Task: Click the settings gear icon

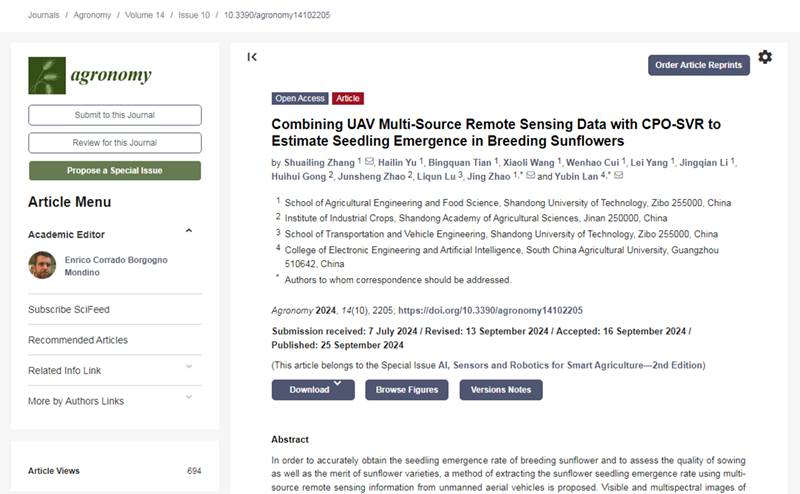Action: 765,57
